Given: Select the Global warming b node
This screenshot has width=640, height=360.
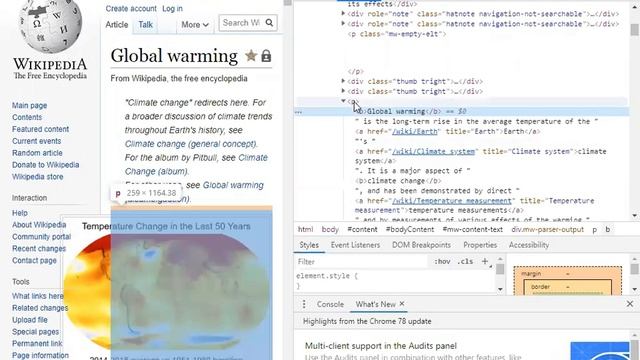Looking at the screenshot, I should (461, 111).
